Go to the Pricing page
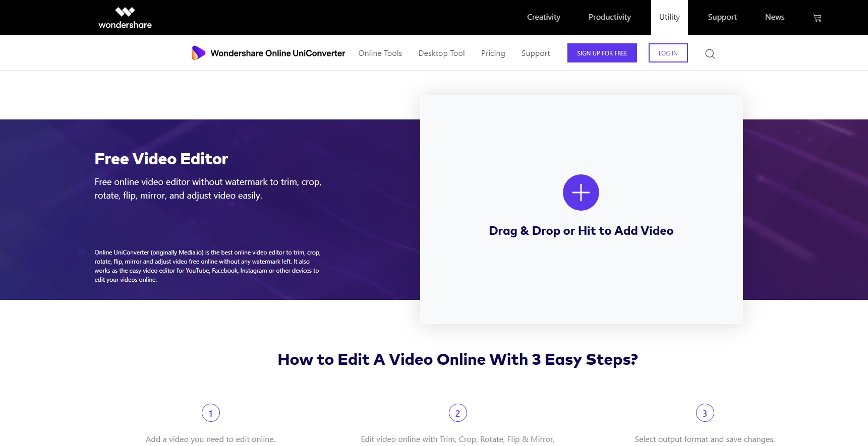Viewport: 868px width, 446px height. [493, 53]
